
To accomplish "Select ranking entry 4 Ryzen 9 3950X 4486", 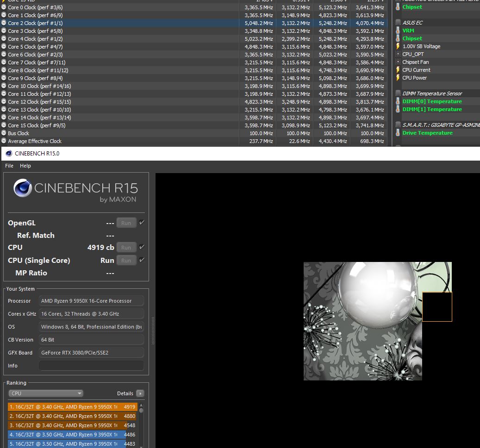I will pos(72,435).
